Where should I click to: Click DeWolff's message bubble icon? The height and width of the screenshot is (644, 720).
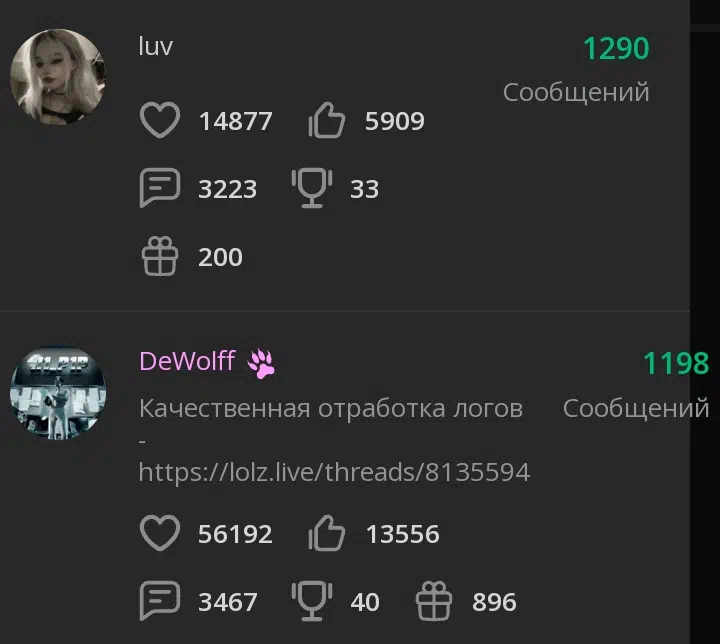tap(159, 600)
